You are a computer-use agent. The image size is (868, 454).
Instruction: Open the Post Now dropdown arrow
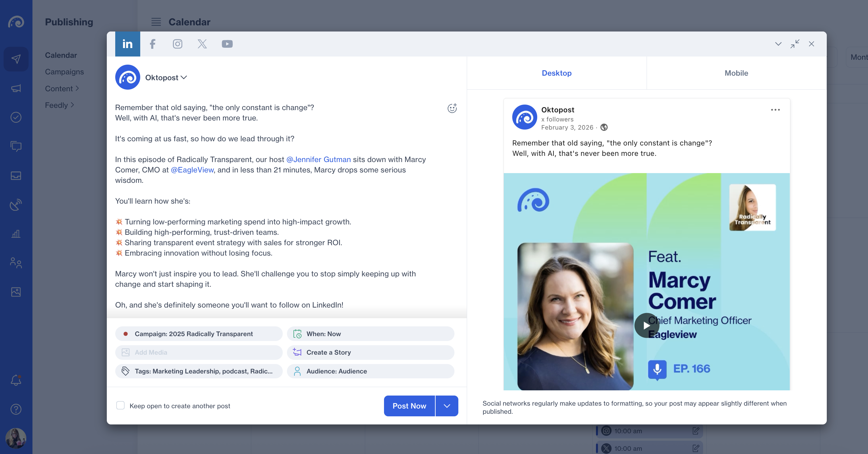[447, 406]
